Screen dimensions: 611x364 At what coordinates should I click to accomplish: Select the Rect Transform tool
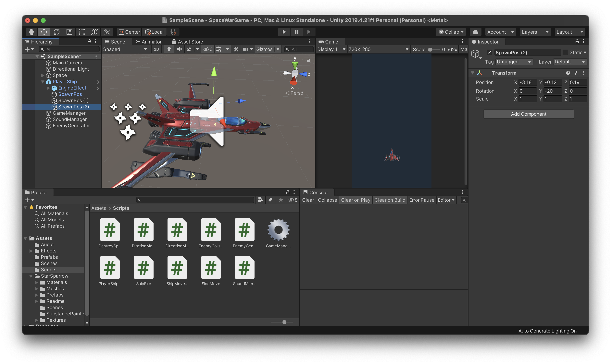(x=82, y=32)
